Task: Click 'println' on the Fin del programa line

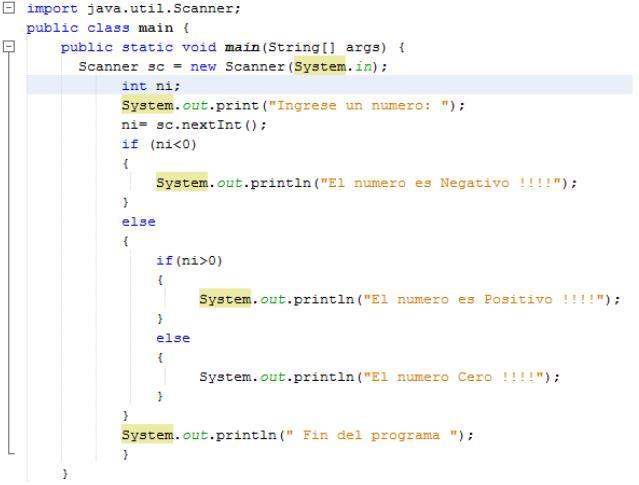Action: pos(246,435)
